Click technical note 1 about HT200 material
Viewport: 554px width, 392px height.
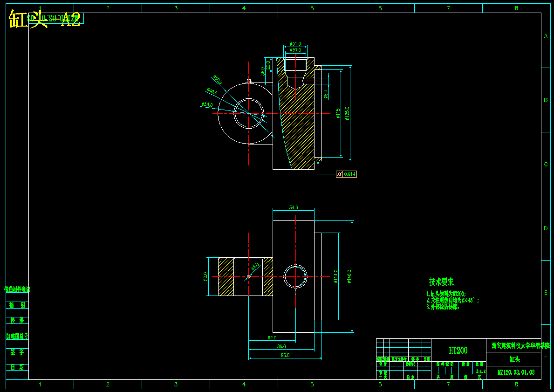tap(446, 294)
